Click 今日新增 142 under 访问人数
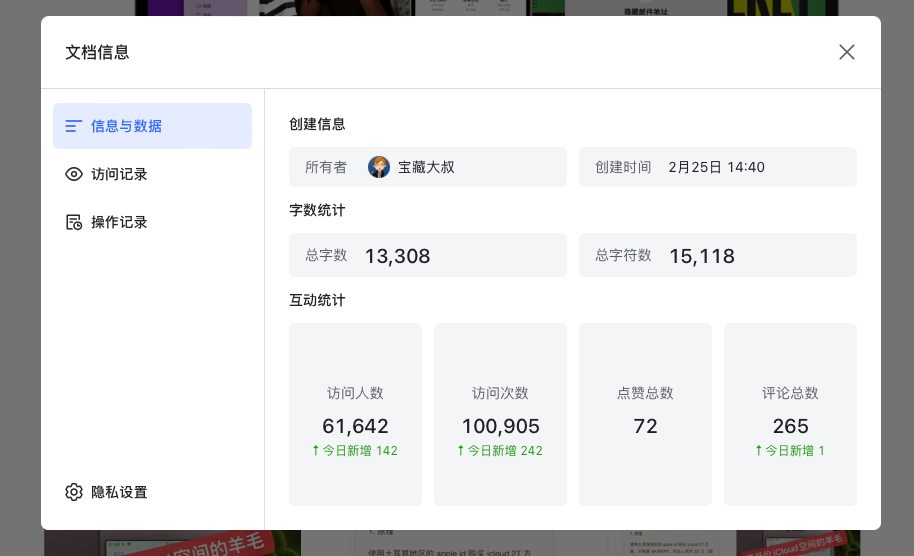 355,451
